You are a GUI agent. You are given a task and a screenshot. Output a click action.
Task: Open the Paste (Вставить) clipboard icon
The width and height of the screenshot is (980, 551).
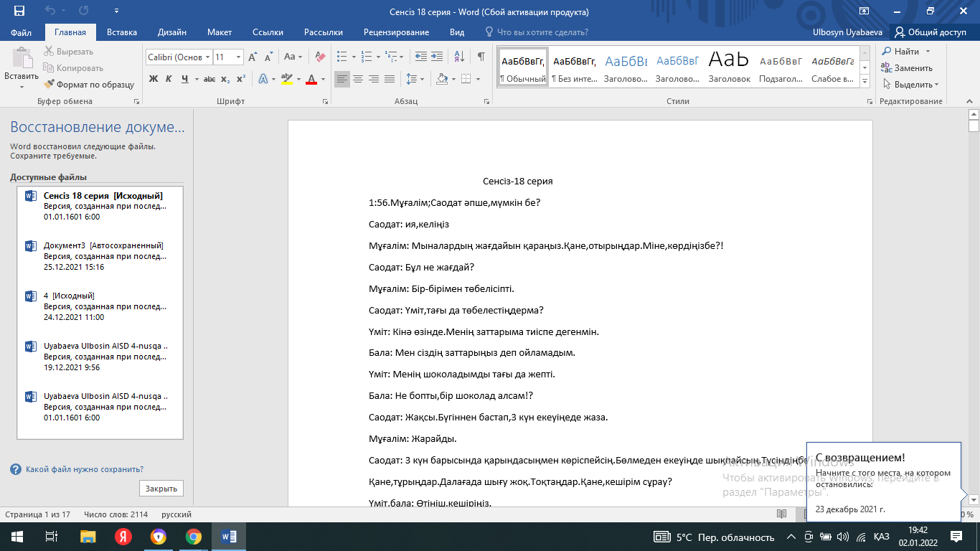22,58
